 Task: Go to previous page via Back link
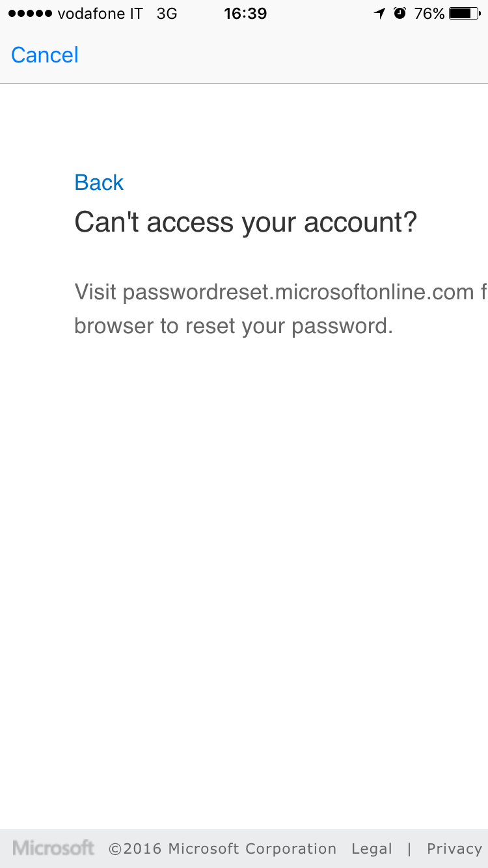pyautogui.click(x=99, y=182)
